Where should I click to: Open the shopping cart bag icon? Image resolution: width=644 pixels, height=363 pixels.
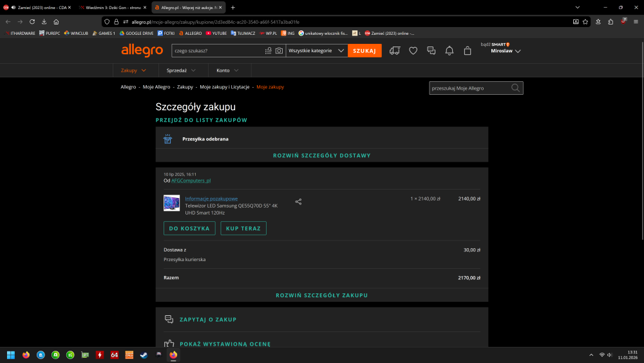pos(468,50)
